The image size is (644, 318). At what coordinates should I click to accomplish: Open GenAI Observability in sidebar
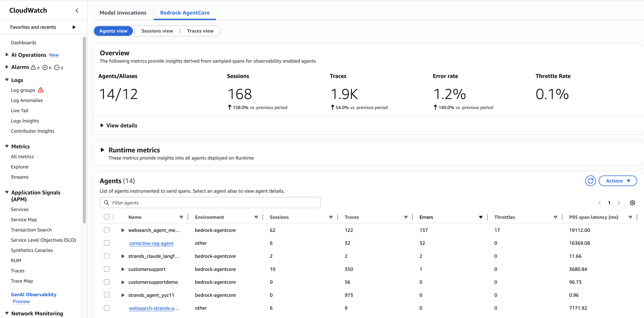(34, 295)
